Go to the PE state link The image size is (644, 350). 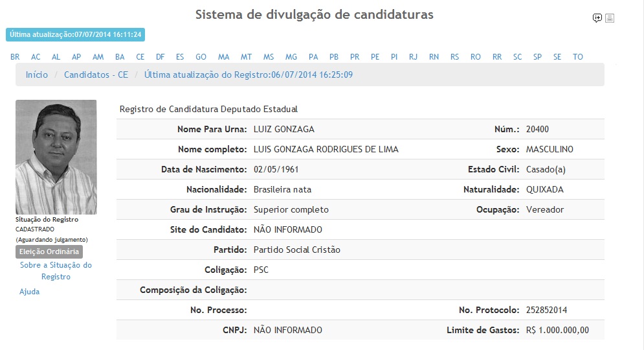(x=375, y=57)
